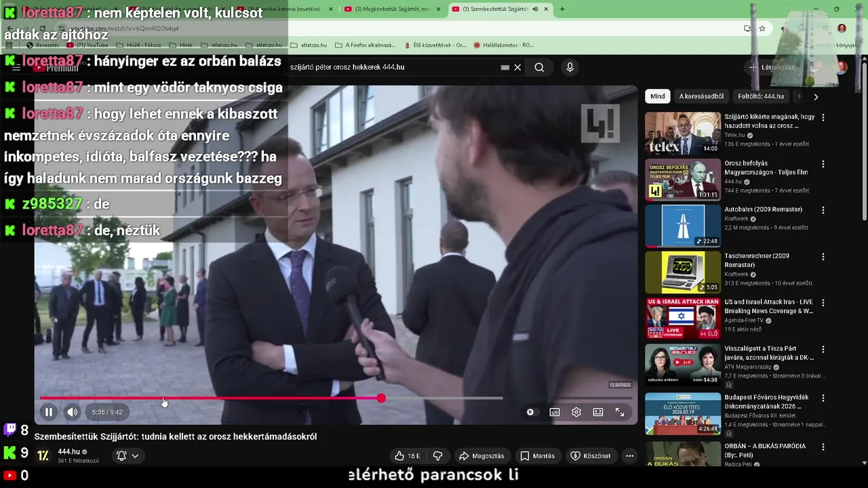
Task: Open a new browser tab
Action: (x=562, y=9)
